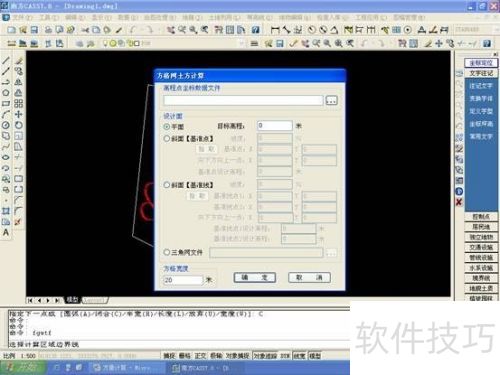Screen dimensions: 500x375
Task: Toggle 栅格 grid in status bar
Action: 184,356
